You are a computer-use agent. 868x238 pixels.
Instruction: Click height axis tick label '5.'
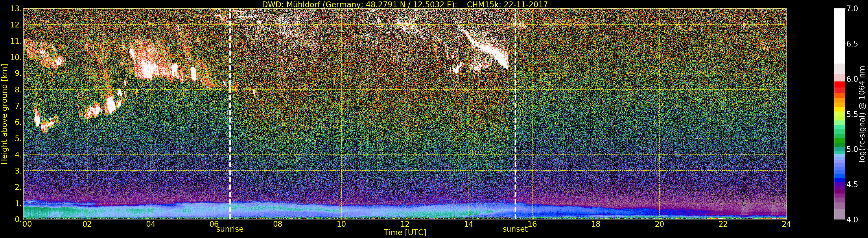(18, 138)
